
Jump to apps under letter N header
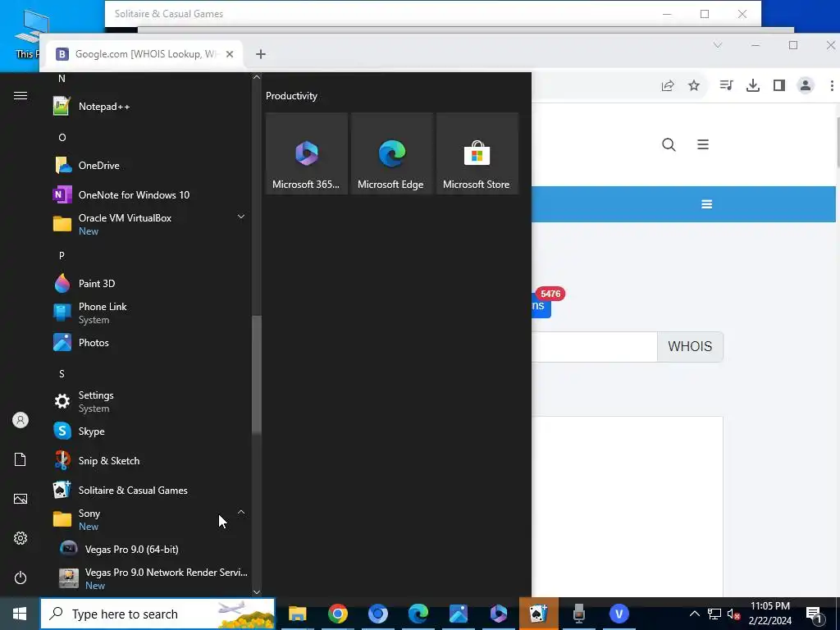(x=62, y=79)
